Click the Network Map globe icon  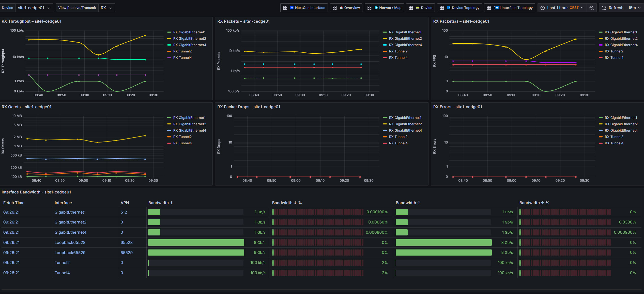(x=376, y=8)
